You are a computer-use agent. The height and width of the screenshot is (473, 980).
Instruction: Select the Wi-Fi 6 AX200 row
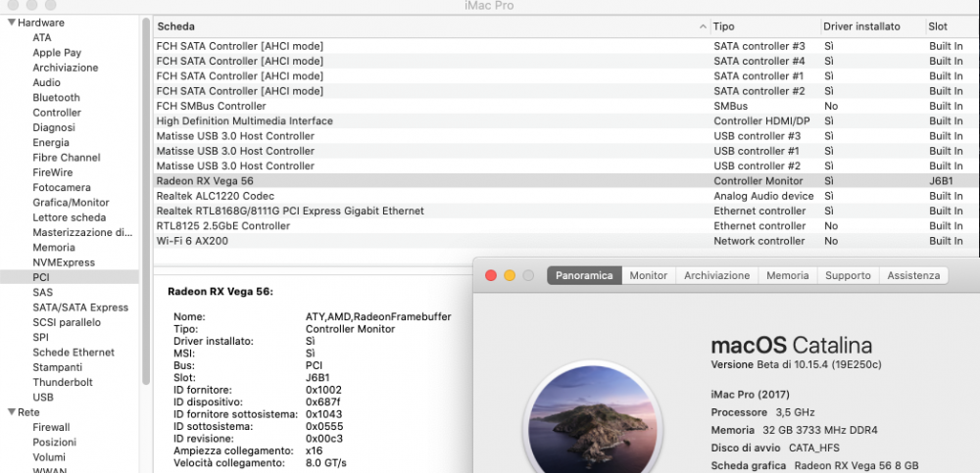tap(565, 241)
